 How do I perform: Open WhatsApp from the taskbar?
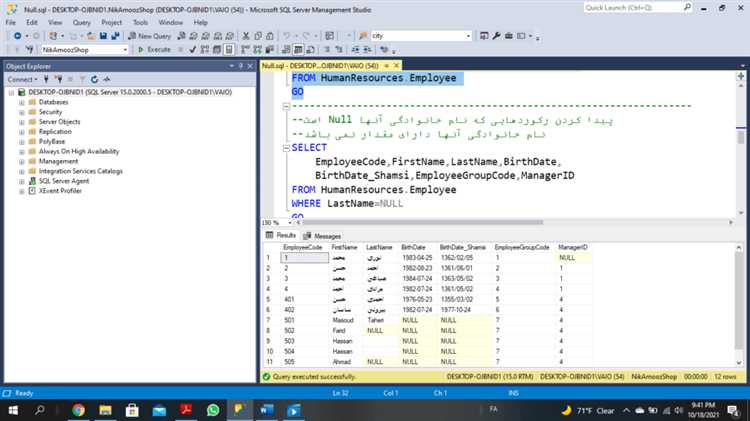pos(212,410)
